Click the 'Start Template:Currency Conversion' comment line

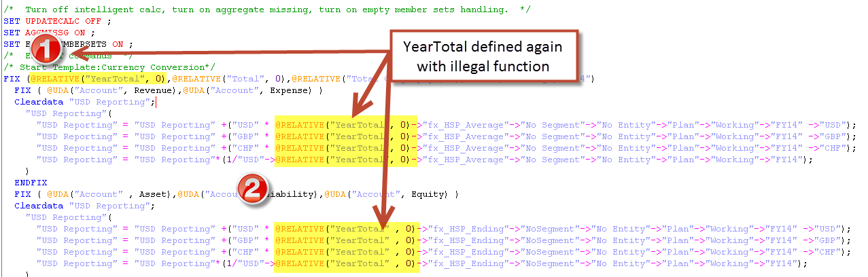(109, 67)
